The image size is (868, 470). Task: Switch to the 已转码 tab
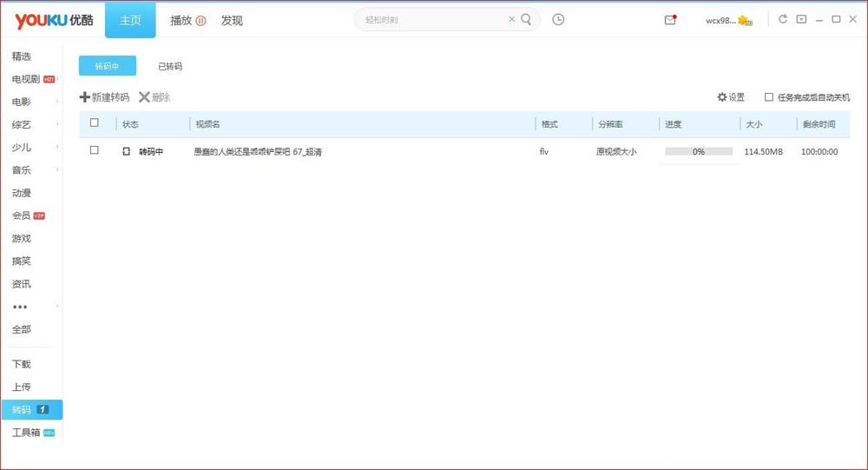(170, 66)
